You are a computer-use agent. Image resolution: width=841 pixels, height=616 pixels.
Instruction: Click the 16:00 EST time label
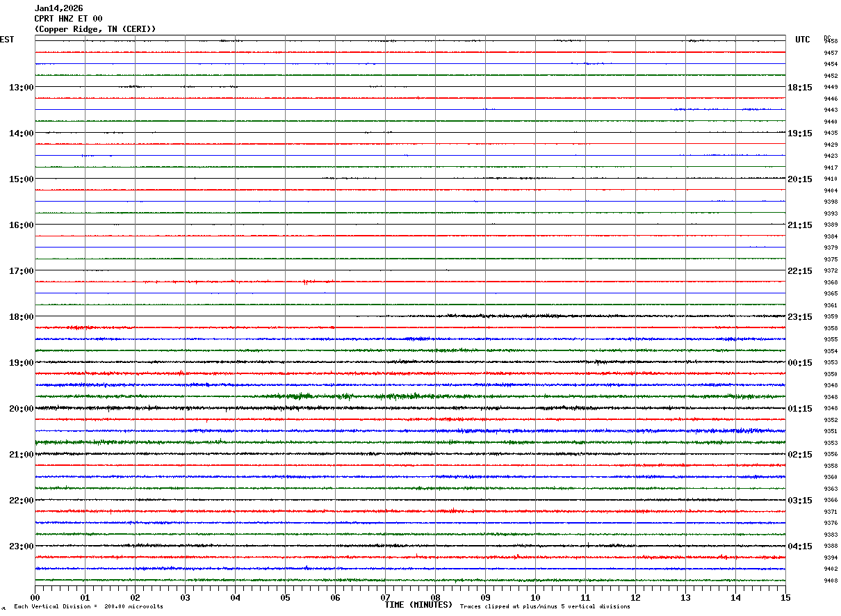coord(22,225)
